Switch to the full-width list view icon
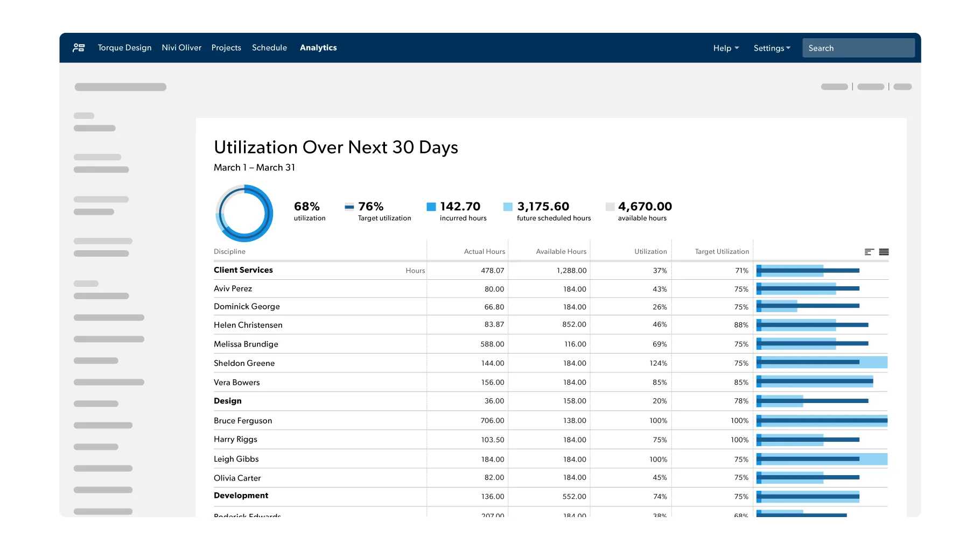This screenshot has width=980, height=551. click(884, 252)
